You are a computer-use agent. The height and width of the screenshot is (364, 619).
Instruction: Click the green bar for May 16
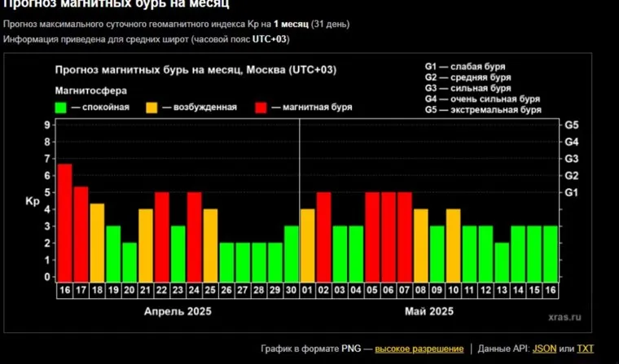[551, 251]
